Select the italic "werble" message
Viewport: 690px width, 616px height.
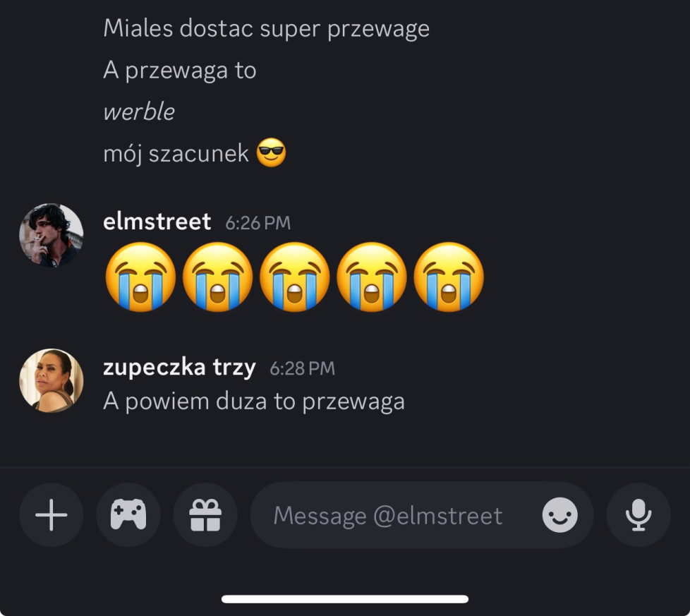pos(139,112)
